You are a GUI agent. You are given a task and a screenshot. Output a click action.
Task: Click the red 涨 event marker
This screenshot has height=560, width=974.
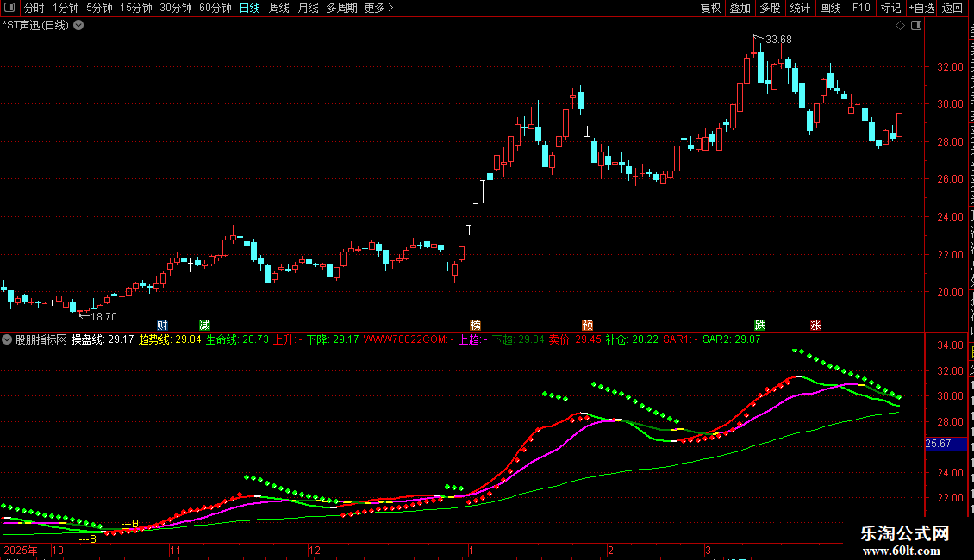pyautogui.click(x=815, y=326)
